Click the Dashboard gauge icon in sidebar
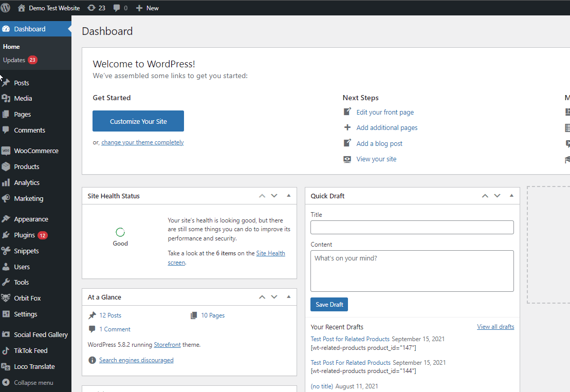 pyautogui.click(x=6, y=29)
